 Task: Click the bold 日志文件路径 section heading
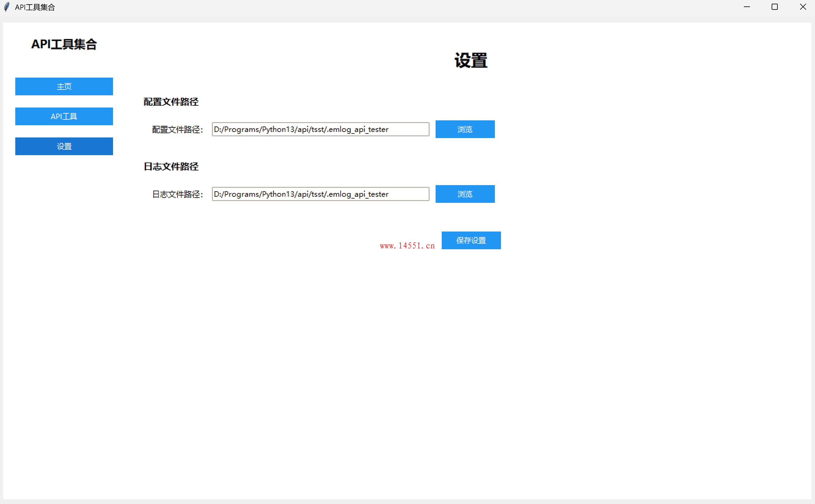(x=171, y=167)
